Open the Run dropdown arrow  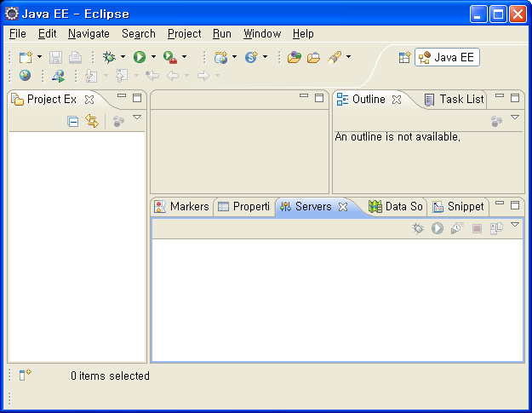153,57
